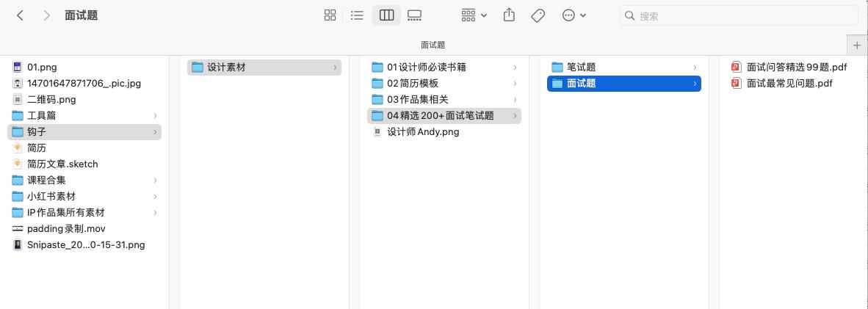This screenshot has width=868, height=309.
Task: Select the file 二维码.png
Action: point(84,100)
